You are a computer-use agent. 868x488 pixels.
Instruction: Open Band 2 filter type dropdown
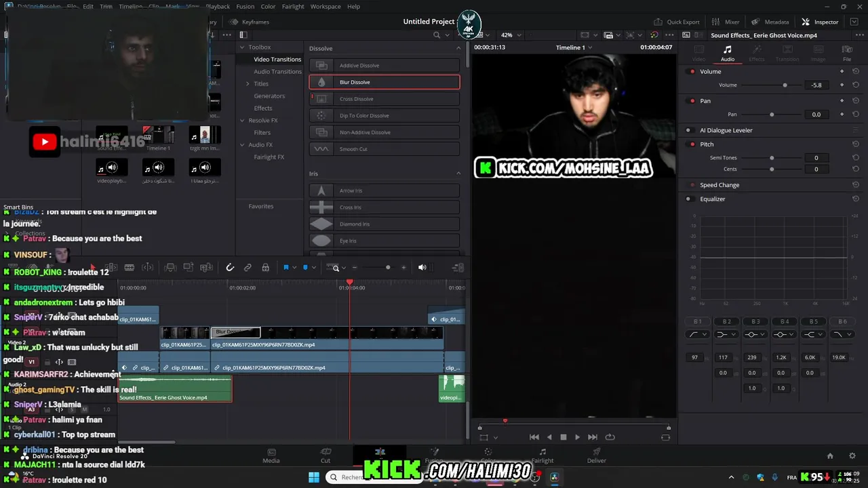tap(726, 334)
